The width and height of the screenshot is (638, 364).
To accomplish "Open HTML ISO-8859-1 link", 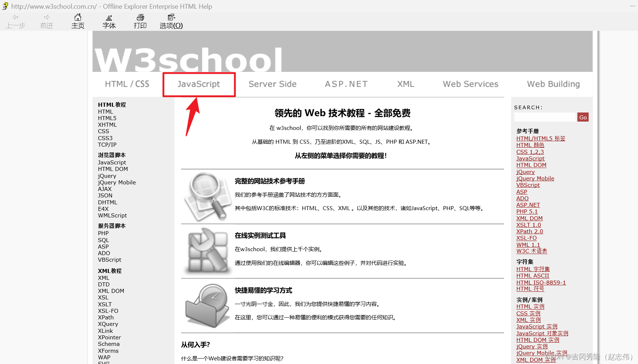I will (541, 283).
